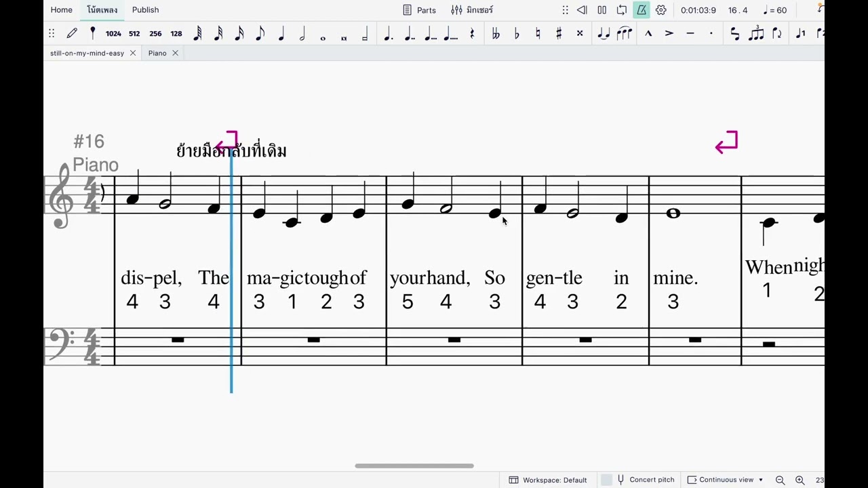The width and height of the screenshot is (868, 488).
Task: Add staccato articulation
Action: (711, 33)
